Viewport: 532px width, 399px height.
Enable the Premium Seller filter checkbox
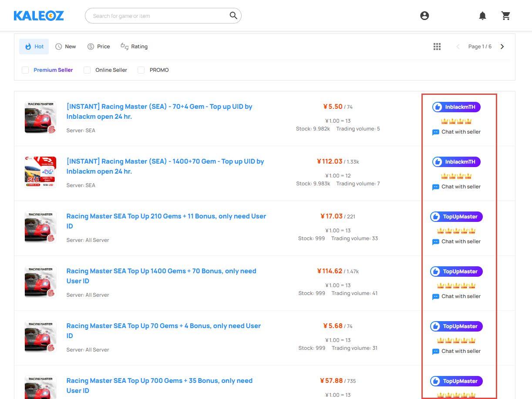[25, 70]
